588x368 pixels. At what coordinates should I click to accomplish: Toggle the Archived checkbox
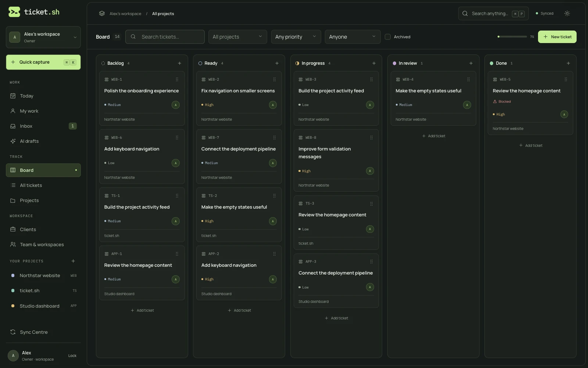[x=388, y=37]
